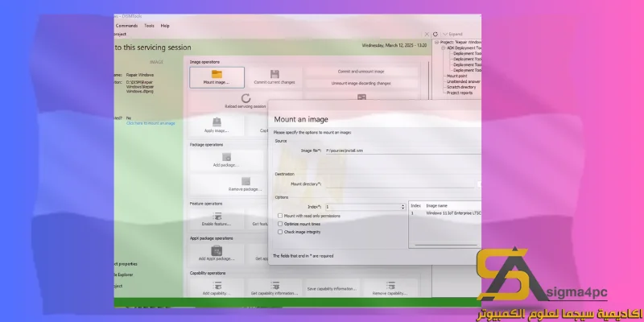Collapse the Project: Repair Windows tree node

click(x=437, y=43)
